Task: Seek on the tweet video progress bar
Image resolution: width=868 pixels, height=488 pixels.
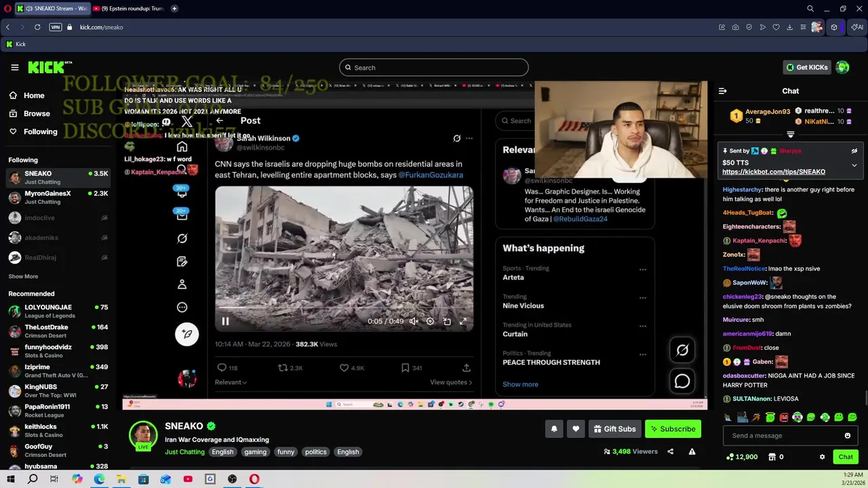Action: (x=344, y=308)
